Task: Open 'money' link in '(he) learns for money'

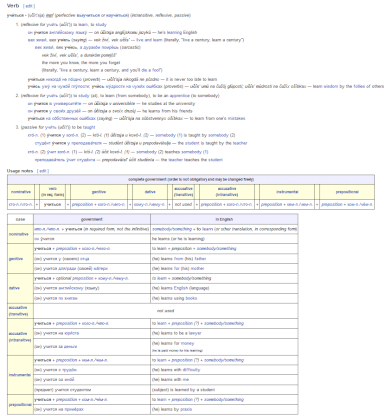Action: [x=188, y=343]
